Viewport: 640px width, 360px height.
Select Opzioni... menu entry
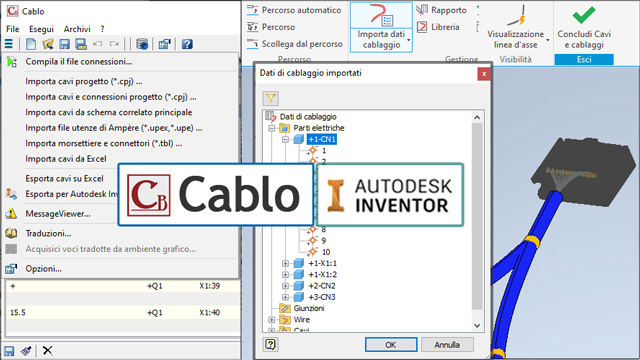(43, 269)
